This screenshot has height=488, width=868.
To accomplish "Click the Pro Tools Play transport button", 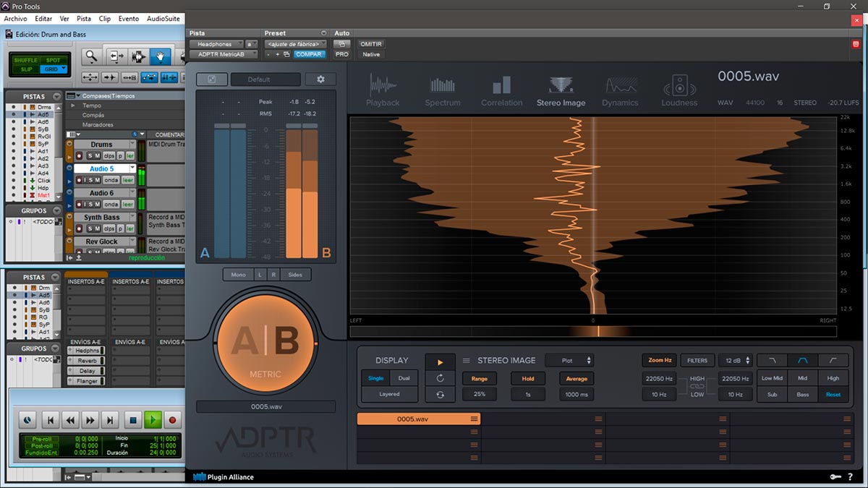I will tap(153, 419).
